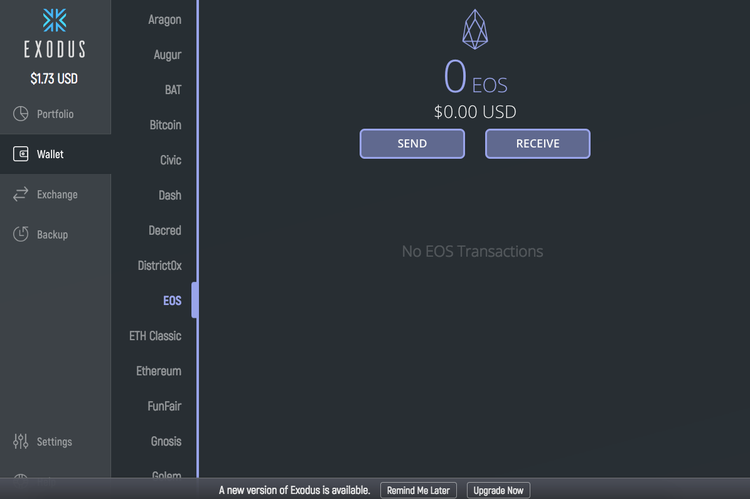Open the Backup section
This screenshot has width=750, height=499.
(x=52, y=234)
